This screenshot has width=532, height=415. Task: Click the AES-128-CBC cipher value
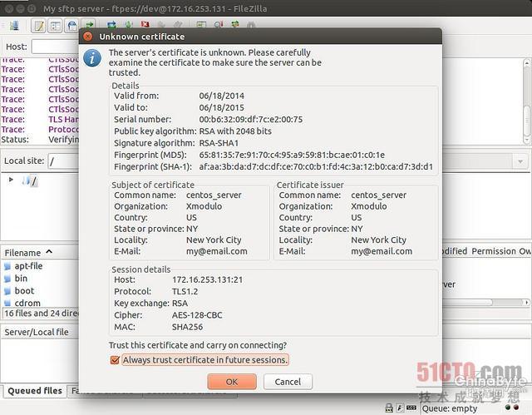[x=197, y=315]
